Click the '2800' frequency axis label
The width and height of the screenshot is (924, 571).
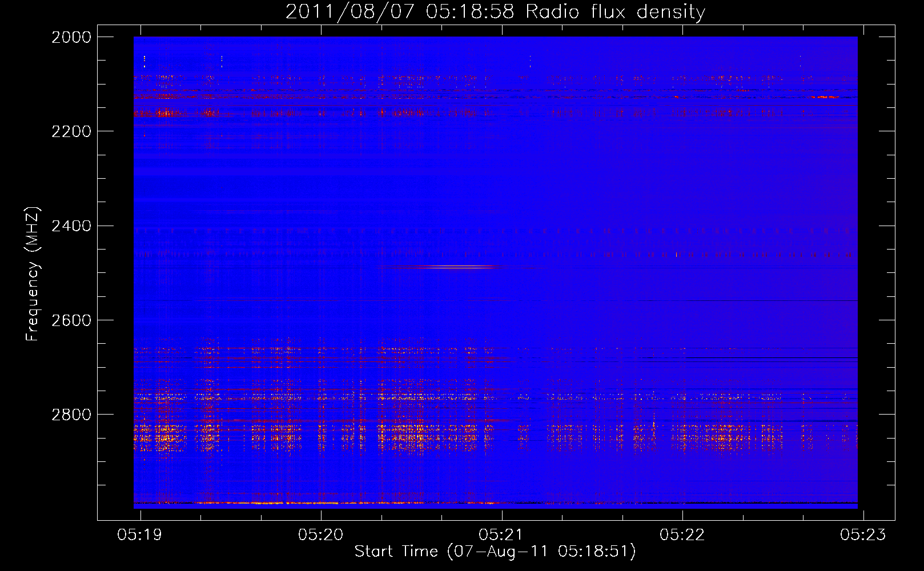tap(71, 414)
